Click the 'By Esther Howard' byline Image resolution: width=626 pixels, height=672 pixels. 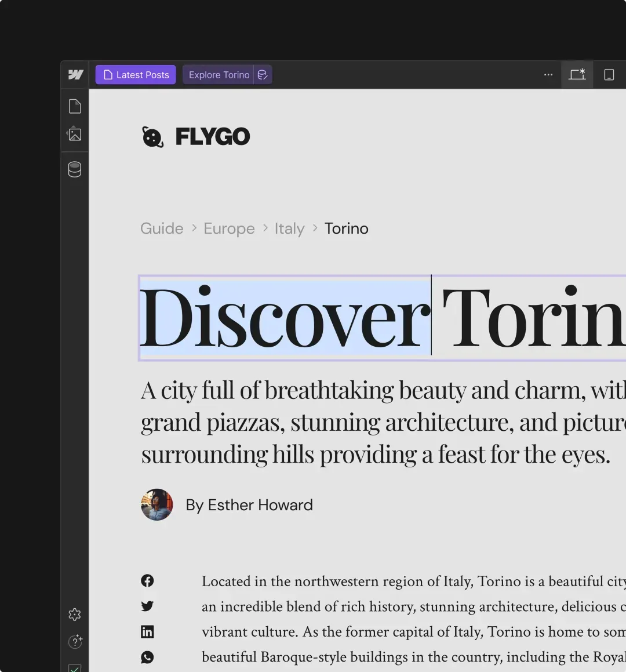(249, 505)
